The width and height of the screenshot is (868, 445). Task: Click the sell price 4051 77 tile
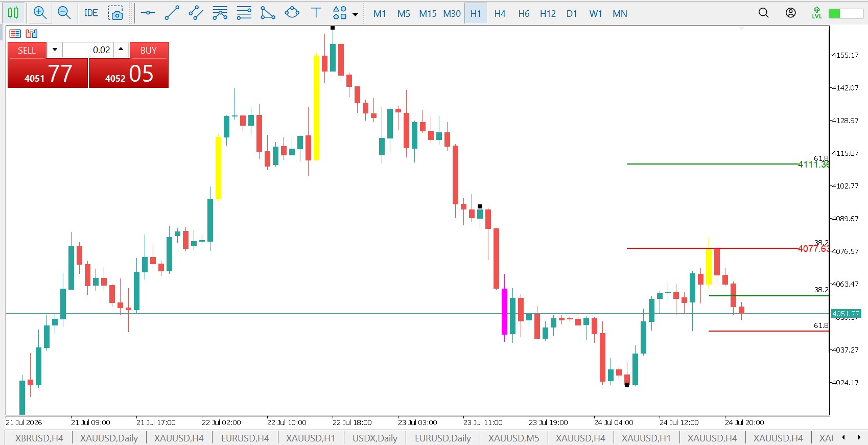coord(48,73)
